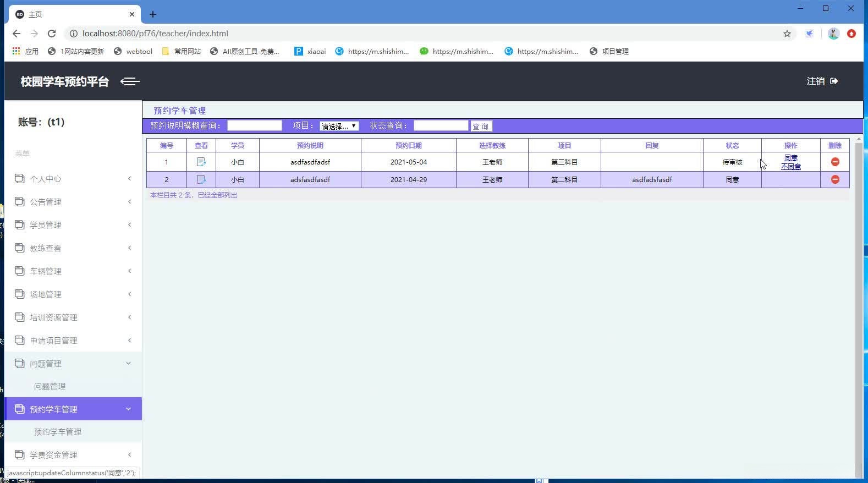Open view icon for row 1

(x=201, y=162)
